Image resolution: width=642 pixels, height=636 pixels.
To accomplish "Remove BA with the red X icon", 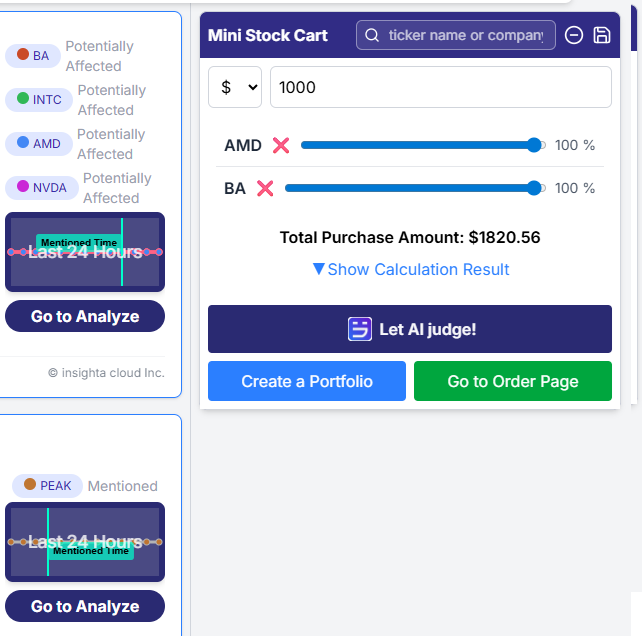I will 265,188.
